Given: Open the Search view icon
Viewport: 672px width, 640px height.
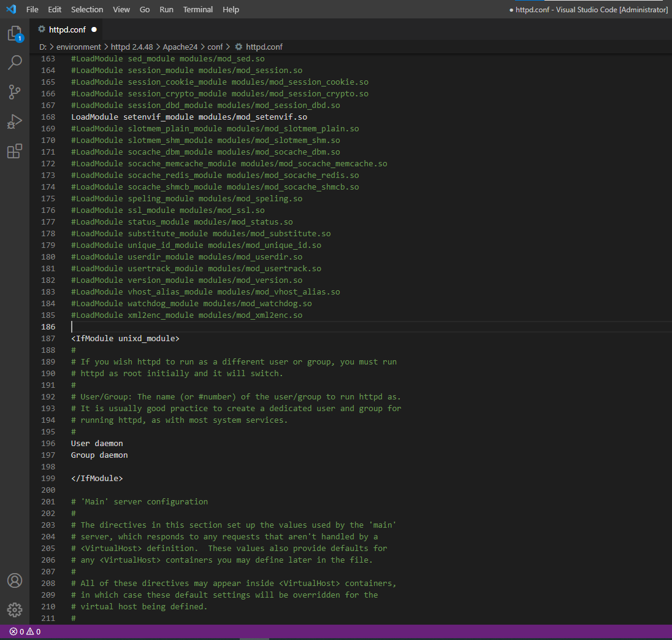Looking at the screenshot, I should click(15, 63).
